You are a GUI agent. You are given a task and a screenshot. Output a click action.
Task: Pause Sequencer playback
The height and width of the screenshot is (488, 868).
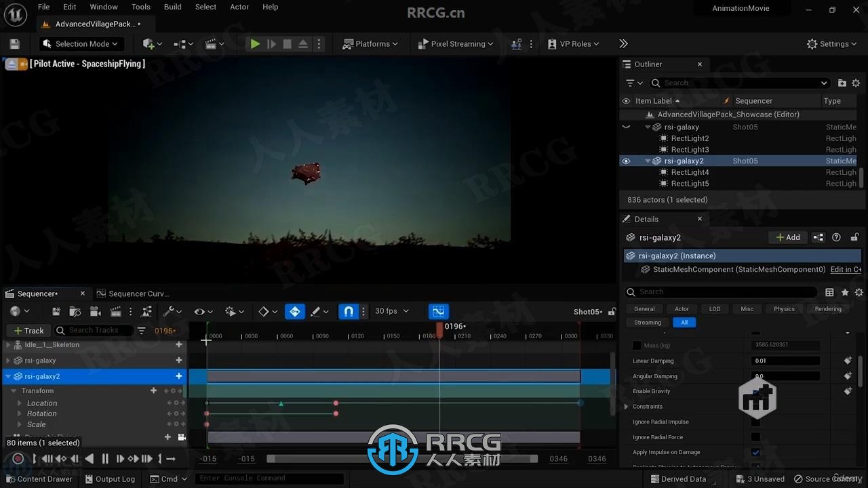coord(105,459)
